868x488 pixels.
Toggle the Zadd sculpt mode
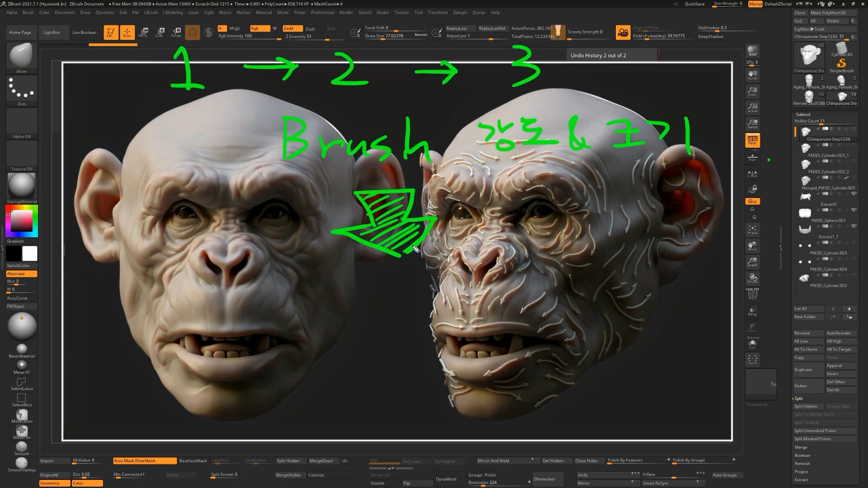tap(292, 28)
